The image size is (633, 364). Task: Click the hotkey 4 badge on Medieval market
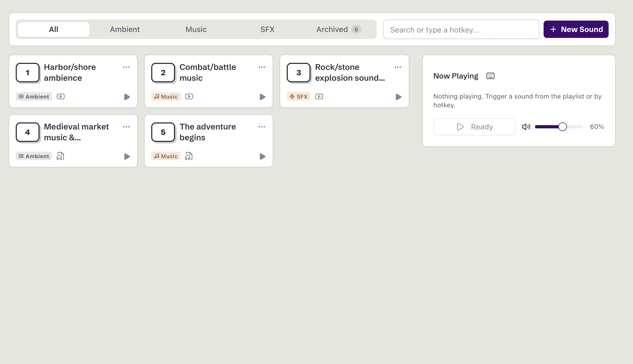pos(28,132)
